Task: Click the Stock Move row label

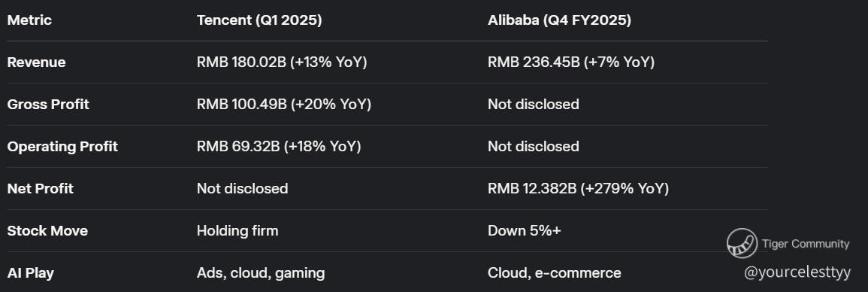Action: pyautogui.click(x=47, y=230)
